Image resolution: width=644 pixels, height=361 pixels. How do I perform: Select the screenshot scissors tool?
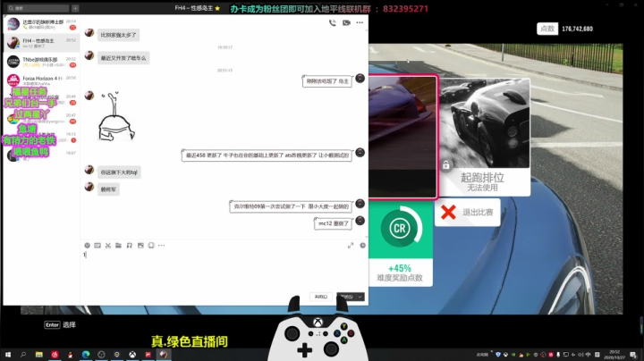[x=108, y=246]
